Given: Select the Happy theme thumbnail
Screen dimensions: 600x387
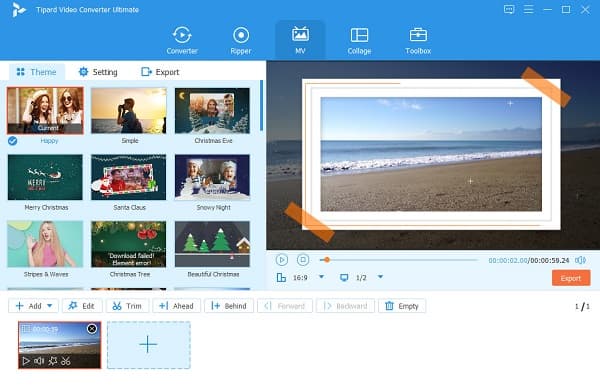Looking at the screenshot, I should [x=45, y=111].
